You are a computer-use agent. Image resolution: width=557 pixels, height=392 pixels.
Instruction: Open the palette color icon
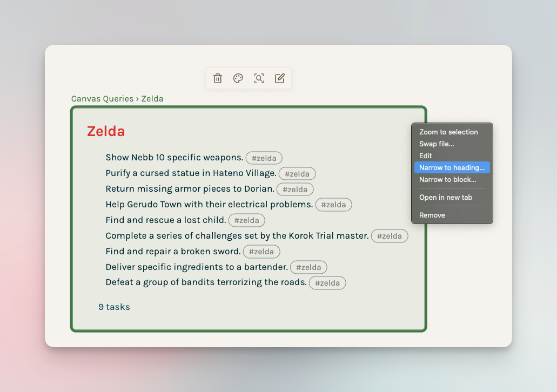[x=238, y=78]
